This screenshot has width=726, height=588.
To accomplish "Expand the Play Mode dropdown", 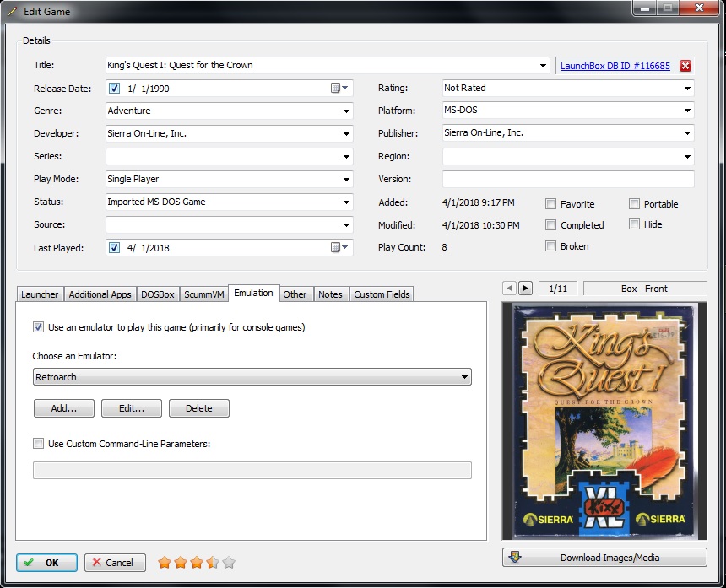I will coord(346,180).
